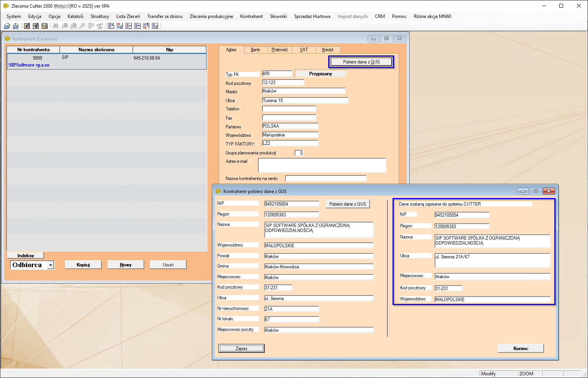This screenshot has width=588, height=378.
Task: Click the Przypisany button
Action: coord(321,74)
